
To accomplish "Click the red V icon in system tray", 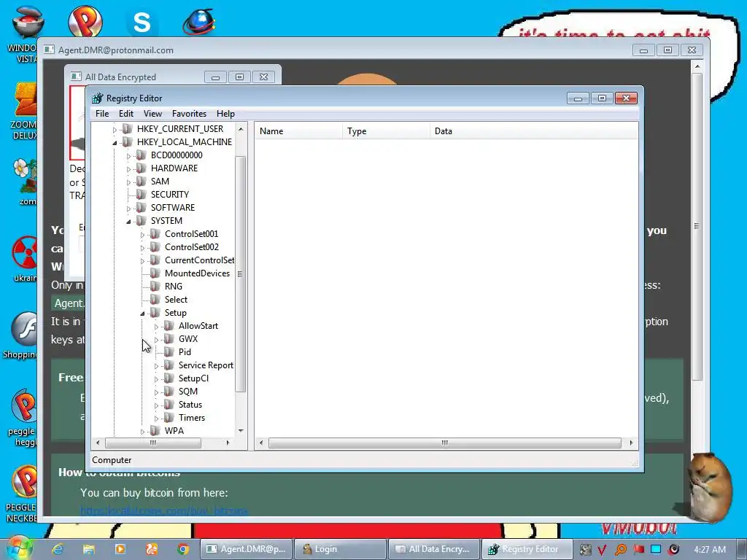I will (602, 550).
